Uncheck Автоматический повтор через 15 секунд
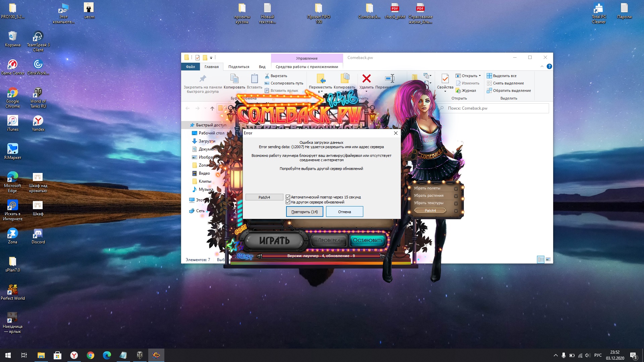The image size is (644, 362). [x=288, y=197]
